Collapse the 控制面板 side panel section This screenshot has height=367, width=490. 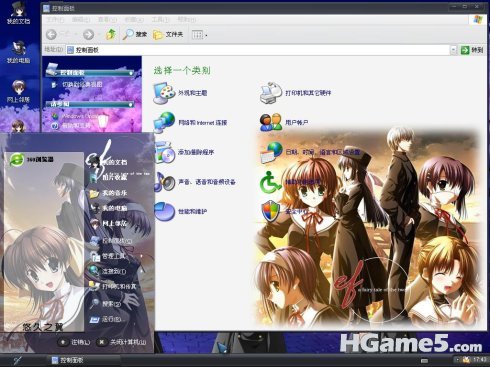click(131, 73)
